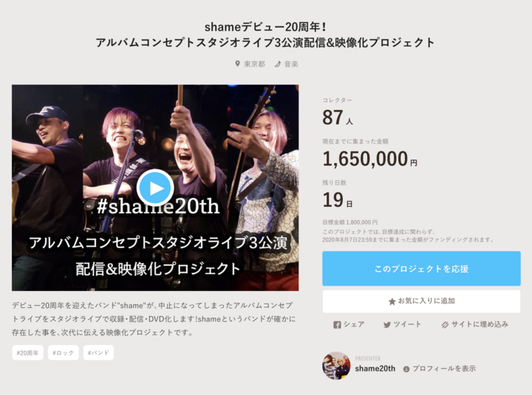Open the 音楽 category link
This screenshot has height=395, width=532.
[291, 64]
